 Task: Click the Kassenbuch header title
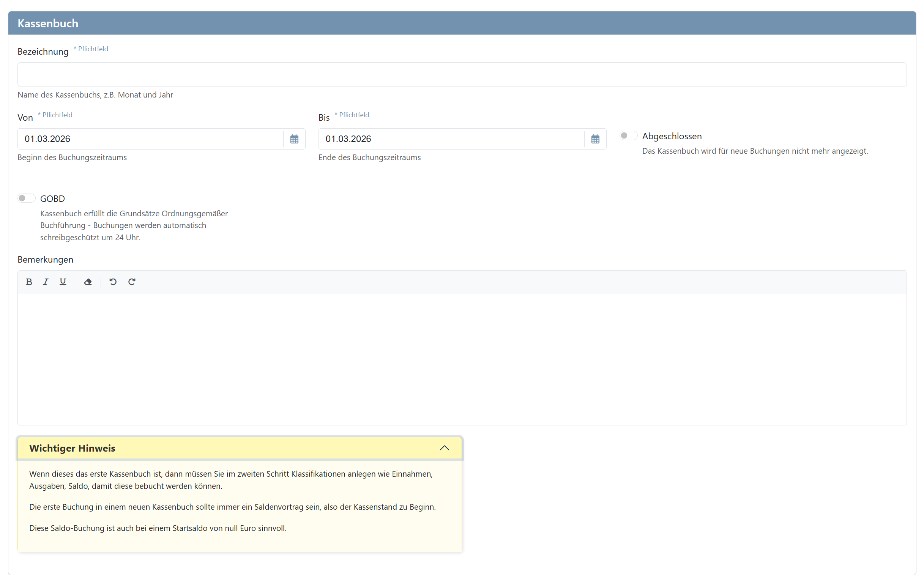click(x=48, y=24)
